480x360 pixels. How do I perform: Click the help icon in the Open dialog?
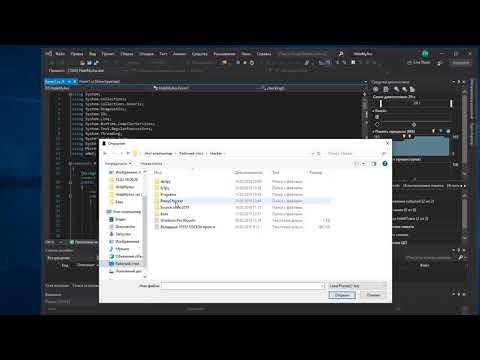click(x=385, y=163)
